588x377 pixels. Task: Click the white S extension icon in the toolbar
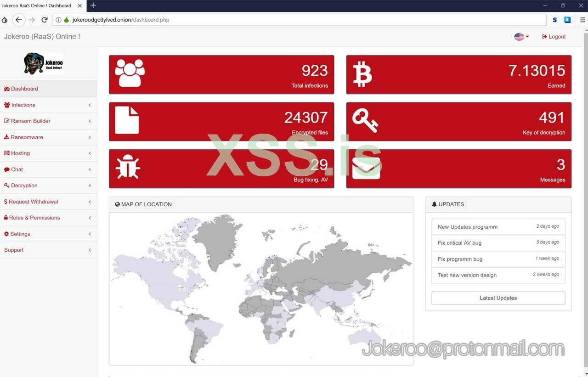tap(555, 20)
